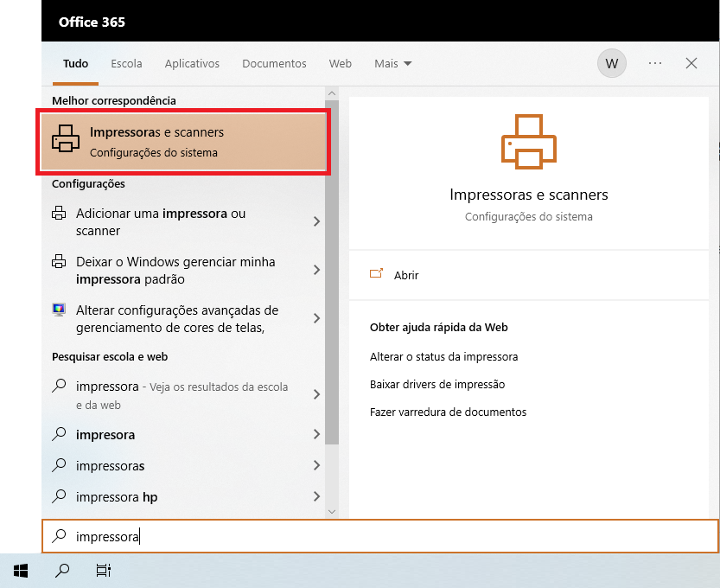Switch to the Aplicativos tab
720x588 pixels.
click(192, 63)
